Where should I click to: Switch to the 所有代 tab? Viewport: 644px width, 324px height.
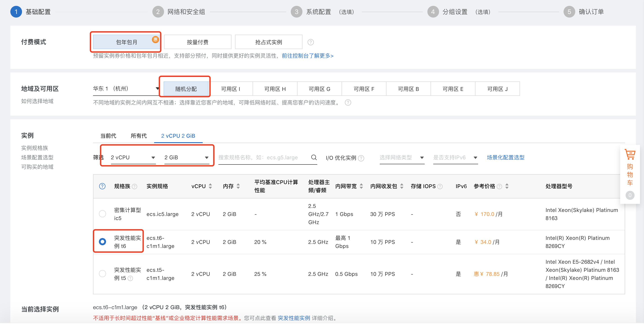[139, 136]
